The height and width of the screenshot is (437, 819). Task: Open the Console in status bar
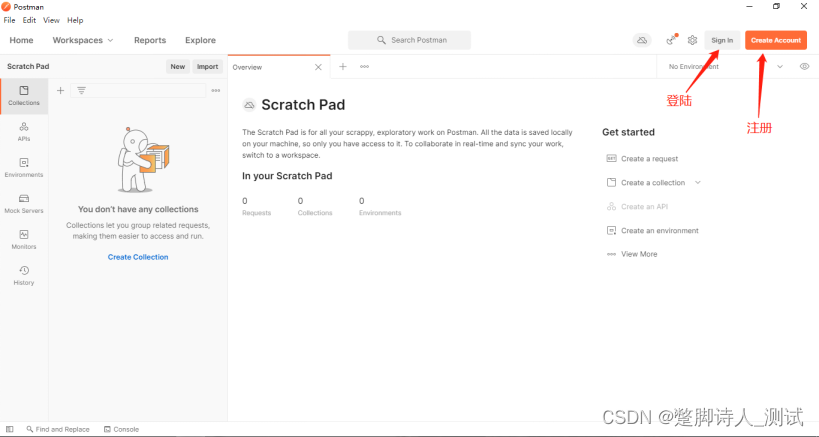tap(121, 429)
